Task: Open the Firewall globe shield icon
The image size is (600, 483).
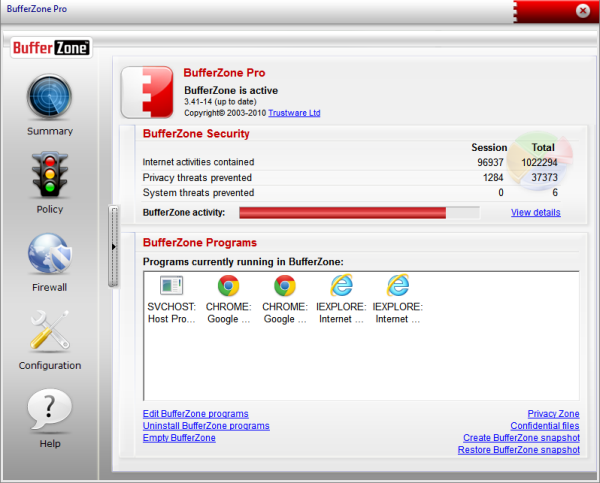Action: 50,254
